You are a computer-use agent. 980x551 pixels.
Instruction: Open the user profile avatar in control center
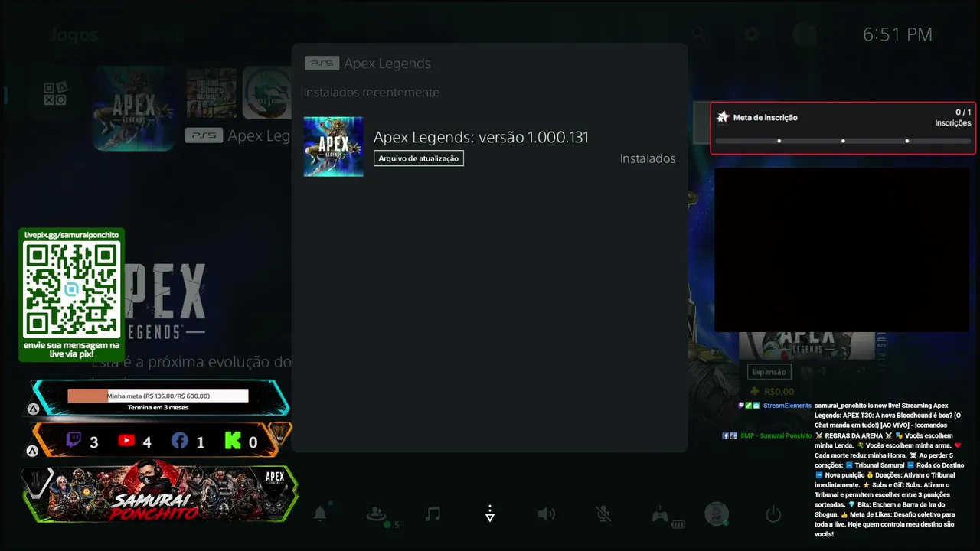click(717, 514)
